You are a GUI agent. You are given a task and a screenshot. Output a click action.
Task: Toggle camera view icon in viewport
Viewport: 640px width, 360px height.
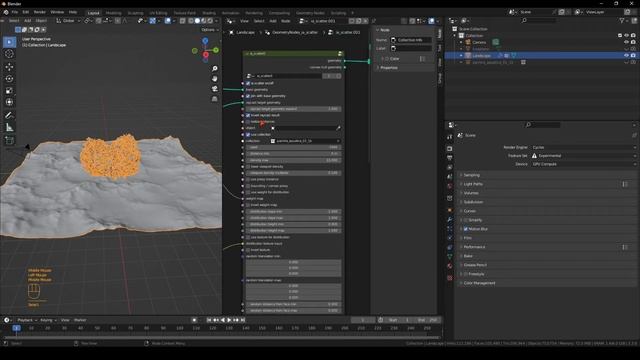pyautogui.click(x=215, y=89)
